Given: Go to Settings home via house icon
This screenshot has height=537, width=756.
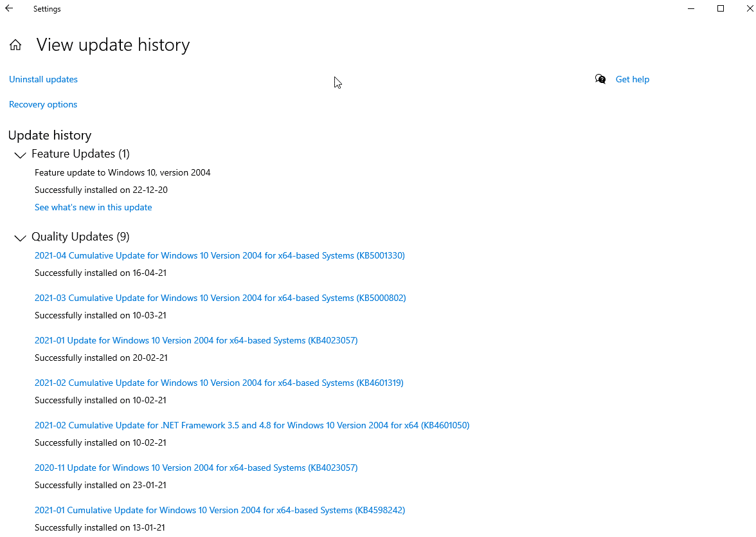Looking at the screenshot, I should click(15, 45).
